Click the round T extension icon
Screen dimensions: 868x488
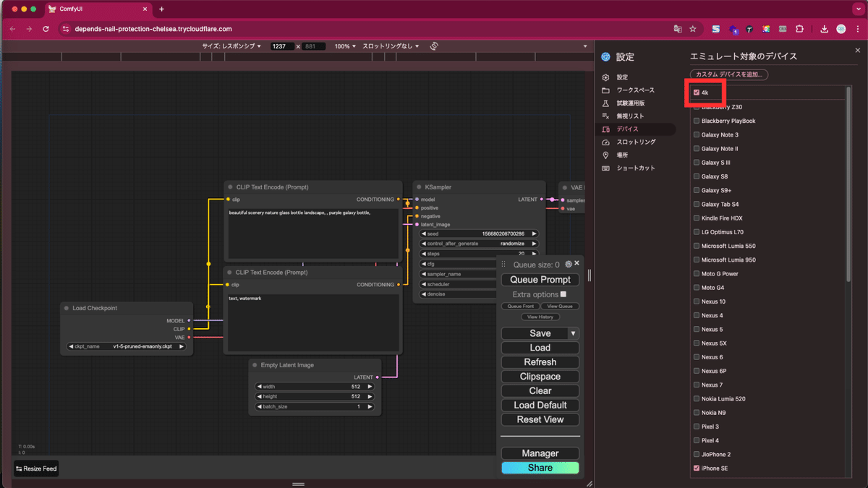point(749,29)
